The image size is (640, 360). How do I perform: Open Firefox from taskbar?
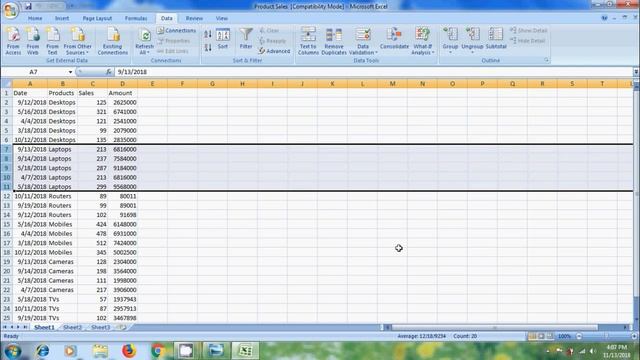pos(129,351)
